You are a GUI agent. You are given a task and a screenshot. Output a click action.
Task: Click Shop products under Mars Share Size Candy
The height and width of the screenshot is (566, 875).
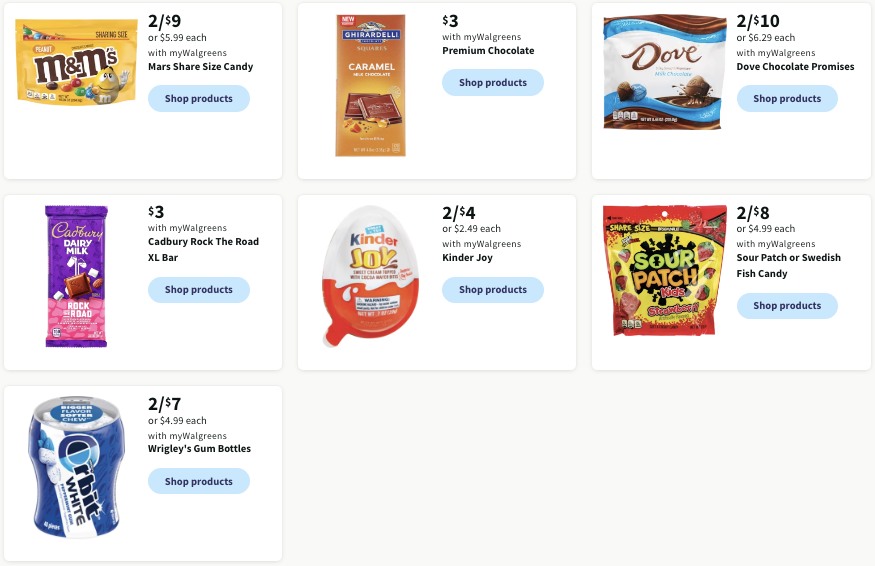(x=199, y=98)
